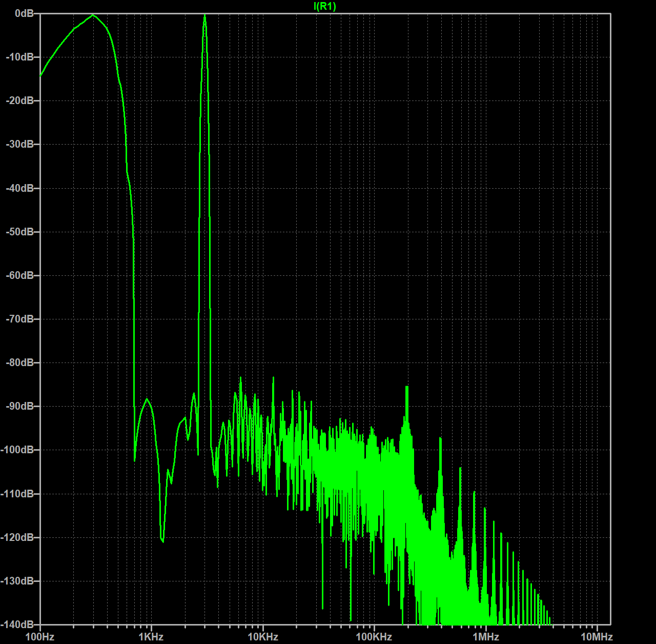656x644 pixels.
Task: Click the -50dB vertical axis label
Action: click(20, 232)
